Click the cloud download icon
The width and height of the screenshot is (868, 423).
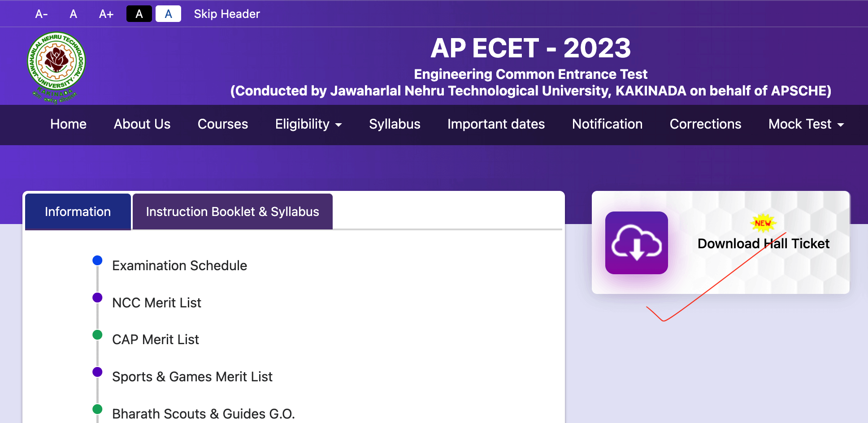coord(637,243)
